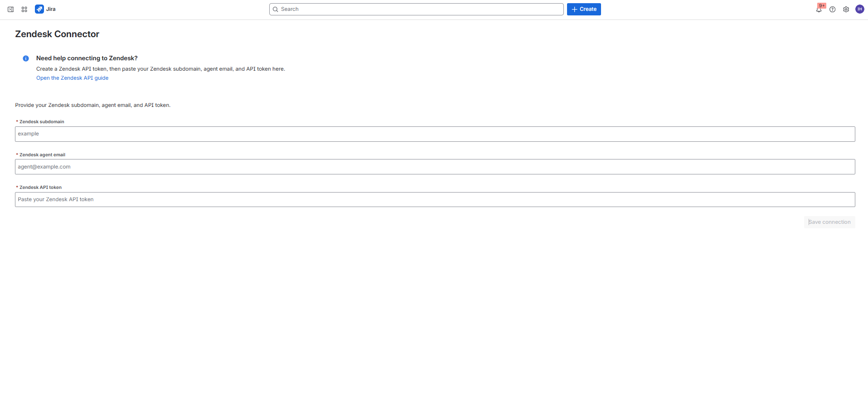Click into Zendesk API token field

pos(435,200)
